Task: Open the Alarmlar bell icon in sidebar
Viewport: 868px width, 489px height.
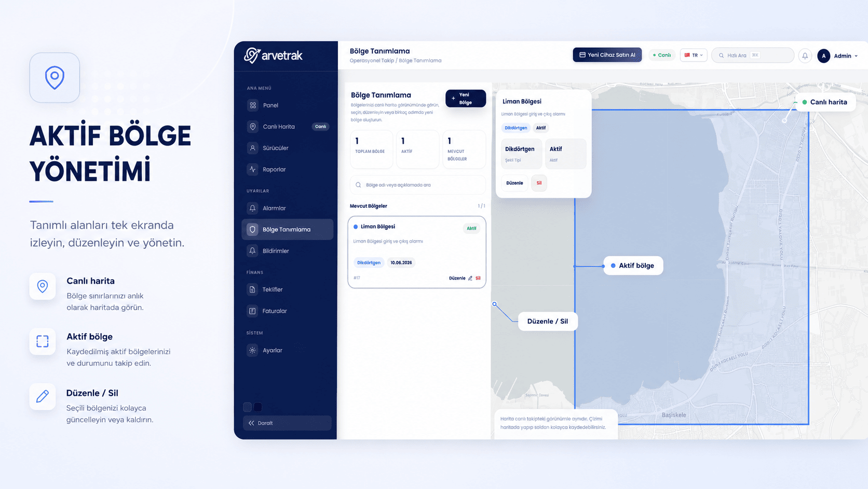Action: (253, 208)
